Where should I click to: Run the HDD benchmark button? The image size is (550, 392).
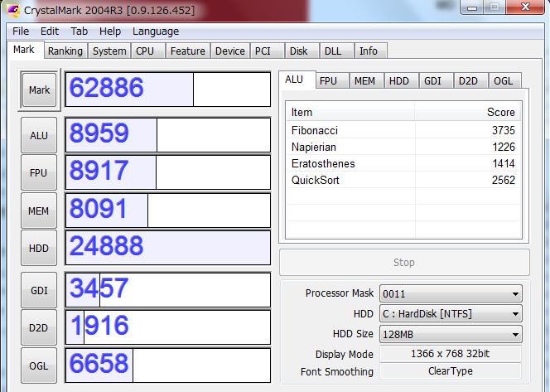(x=39, y=248)
